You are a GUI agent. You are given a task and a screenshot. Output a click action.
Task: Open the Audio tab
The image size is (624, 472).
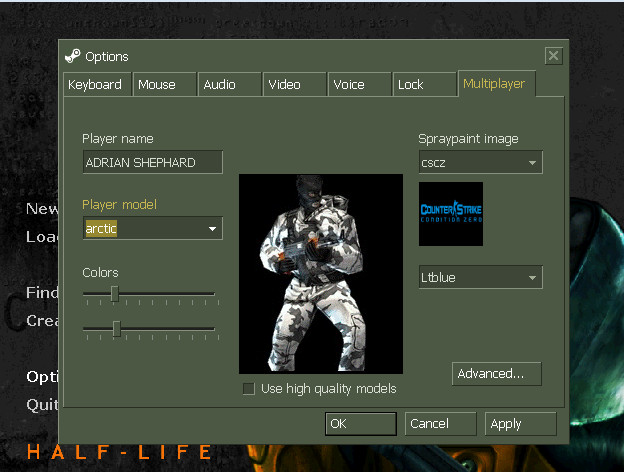230,84
